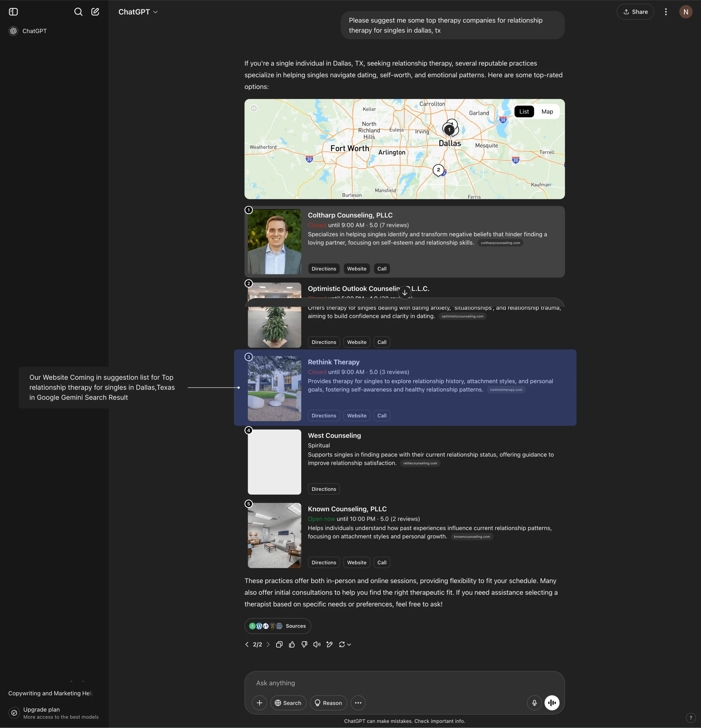Start voice mode with waveform button
Image resolution: width=701 pixels, height=728 pixels.
point(552,703)
